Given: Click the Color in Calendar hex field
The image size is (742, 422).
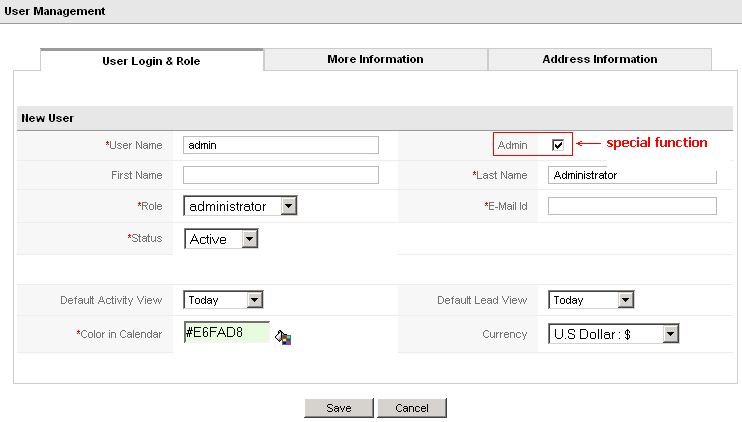Looking at the screenshot, I should [x=226, y=331].
